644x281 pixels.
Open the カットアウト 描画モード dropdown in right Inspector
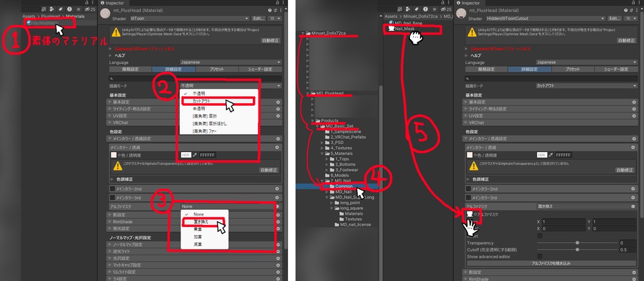pyautogui.click(x=586, y=86)
